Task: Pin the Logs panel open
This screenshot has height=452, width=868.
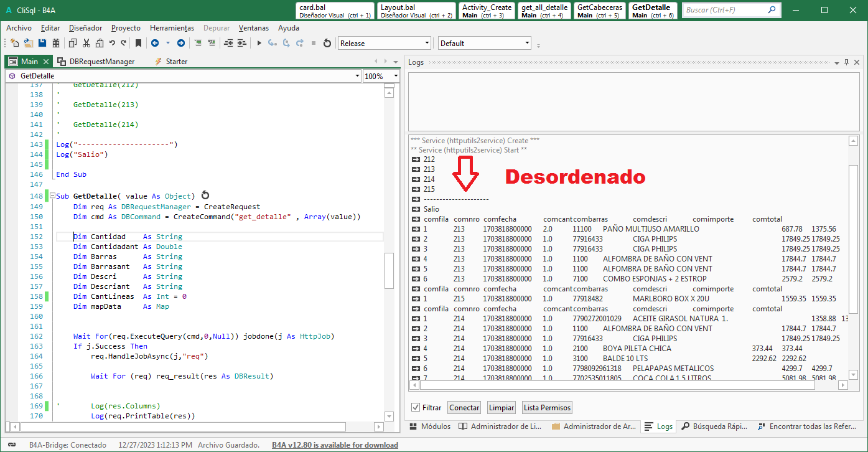Action: click(x=846, y=62)
